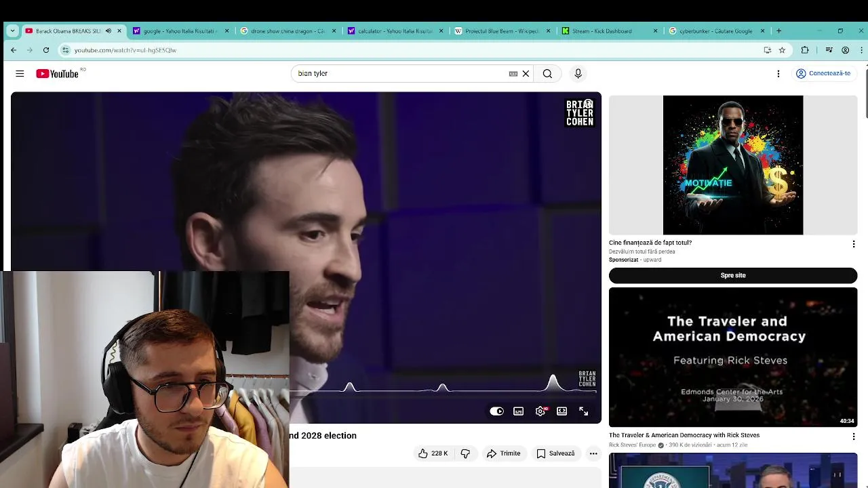
Task: Visit advertiser via Spre site button
Action: coord(733,275)
